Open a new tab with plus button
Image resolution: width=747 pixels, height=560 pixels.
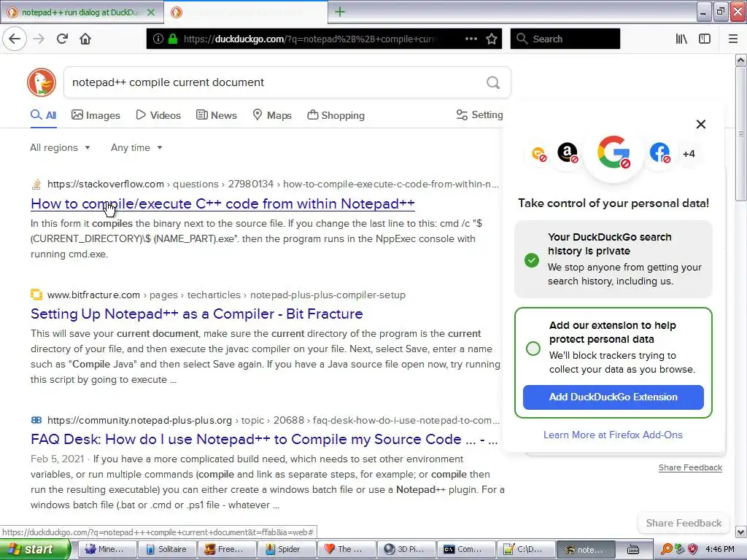[x=340, y=12]
